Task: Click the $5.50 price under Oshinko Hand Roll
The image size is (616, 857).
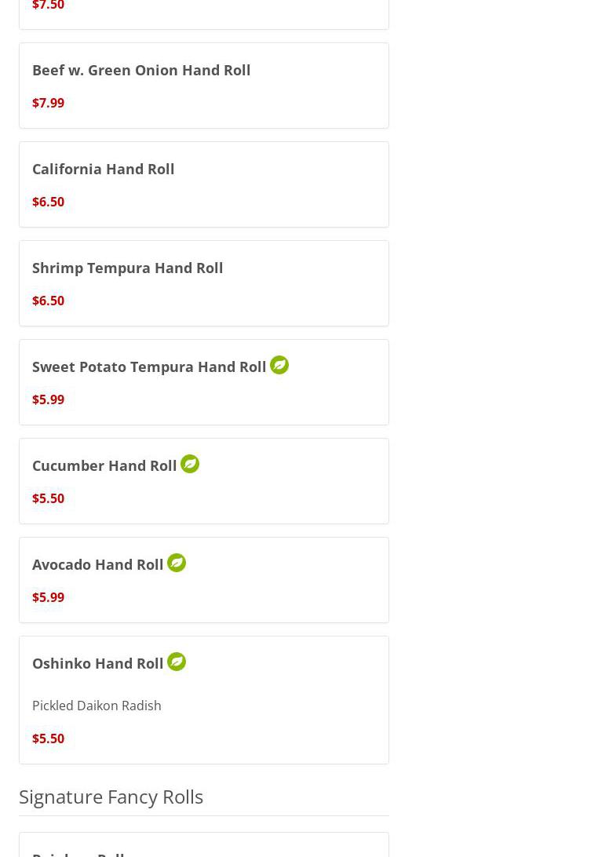Action: [49, 738]
